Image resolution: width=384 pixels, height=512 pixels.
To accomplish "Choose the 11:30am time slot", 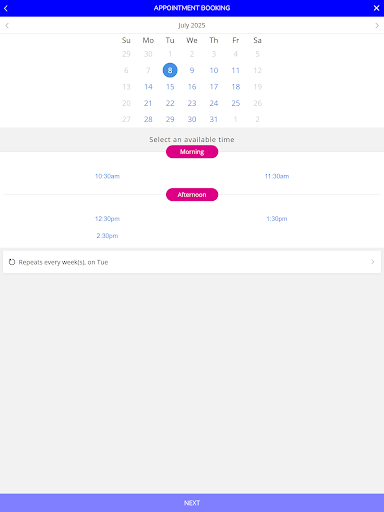I will (277, 176).
